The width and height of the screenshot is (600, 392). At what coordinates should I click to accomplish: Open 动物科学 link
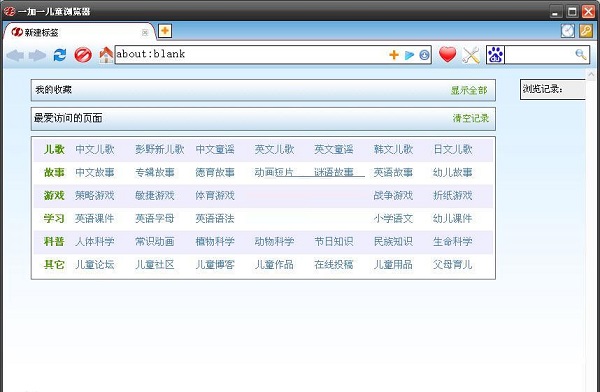pos(274,241)
